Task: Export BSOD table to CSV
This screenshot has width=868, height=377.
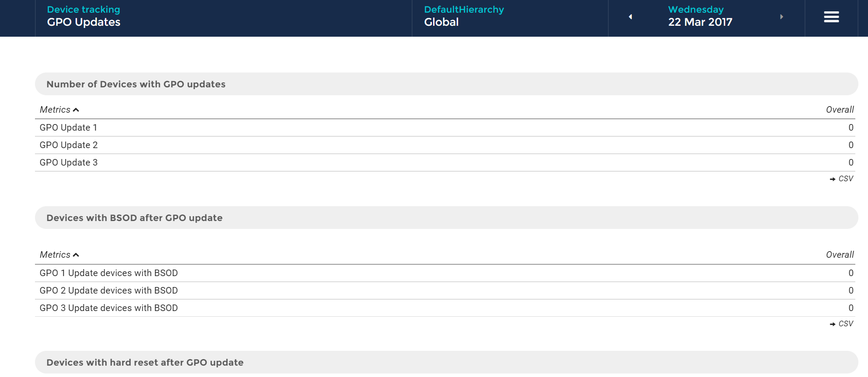Action: point(841,324)
